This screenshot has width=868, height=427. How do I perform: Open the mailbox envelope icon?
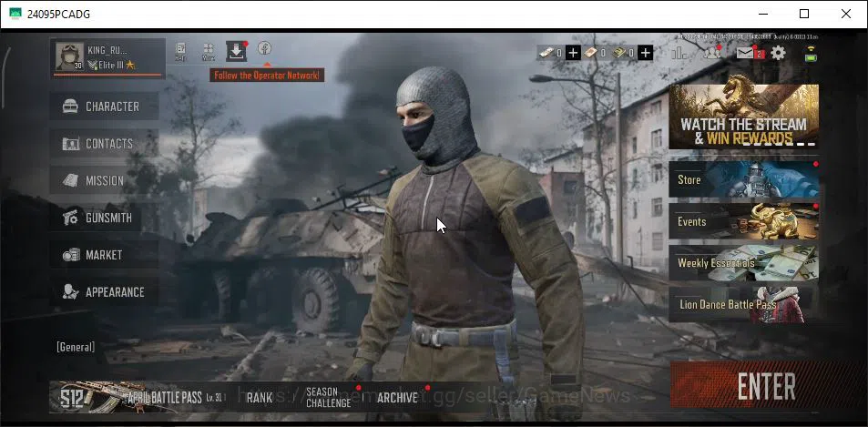[746, 53]
